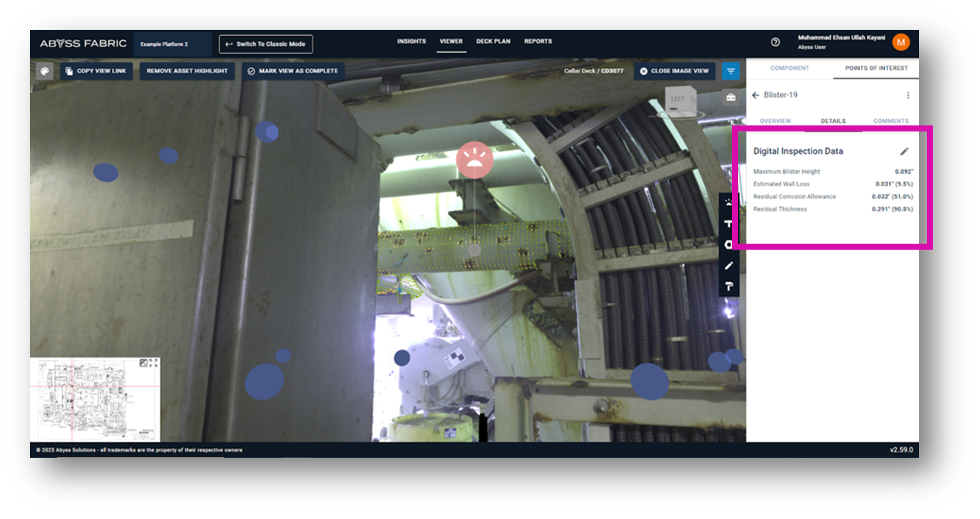Click the pink blister point-of-interest marker
980x519 pixels.
point(474,160)
